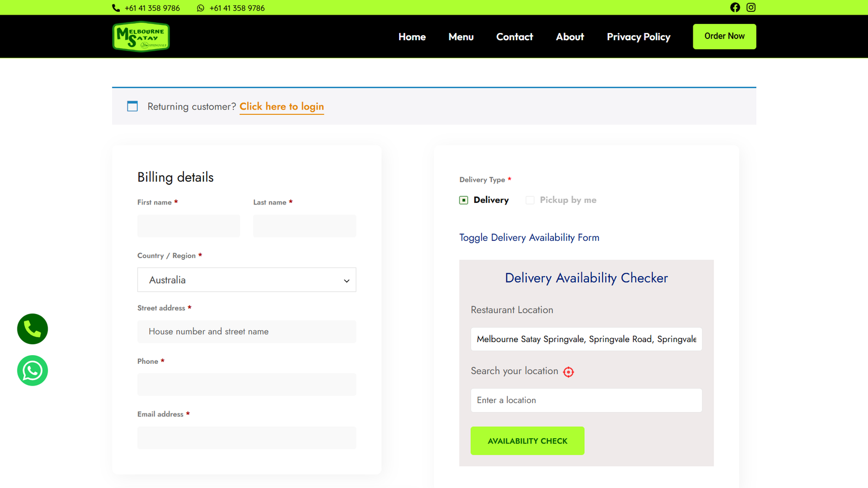
Task: Focus the First name field
Action: coord(189,226)
